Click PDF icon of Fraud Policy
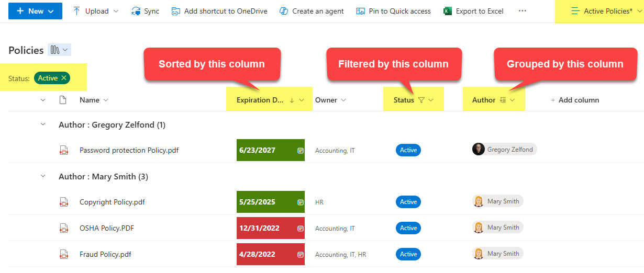644x273 pixels. 64,254
